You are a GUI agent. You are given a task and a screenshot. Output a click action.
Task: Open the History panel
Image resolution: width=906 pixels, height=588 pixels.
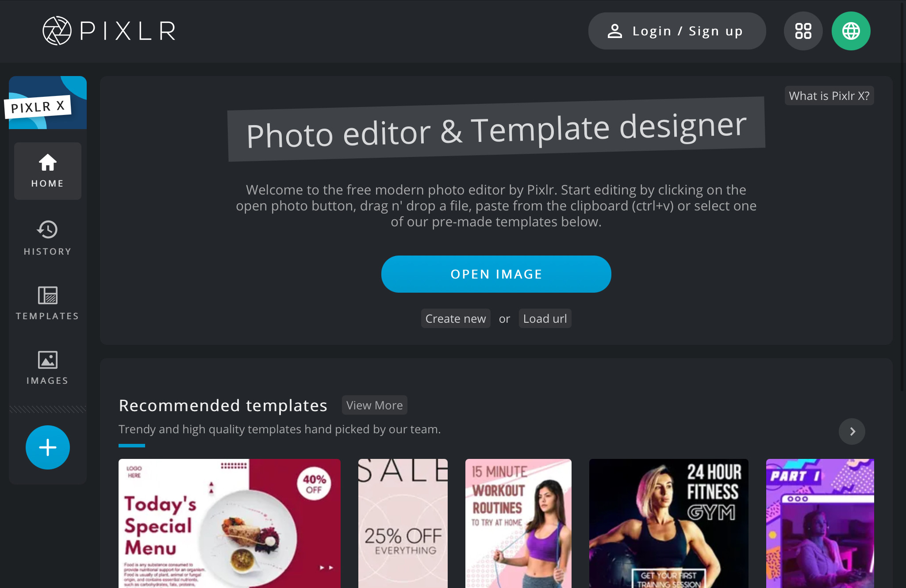(47, 236)
